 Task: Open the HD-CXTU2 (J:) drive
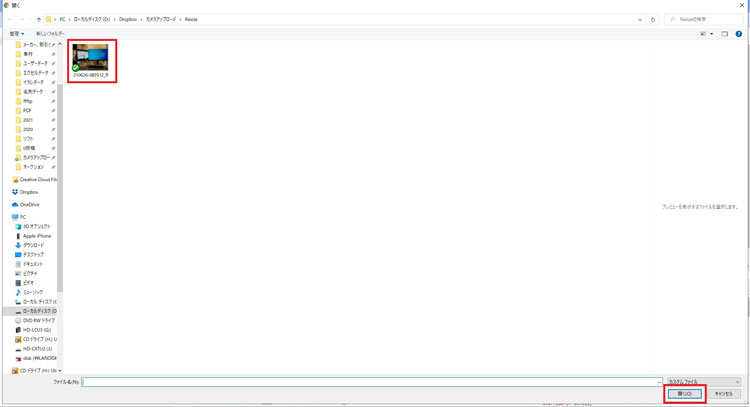(x=37, y=349)
